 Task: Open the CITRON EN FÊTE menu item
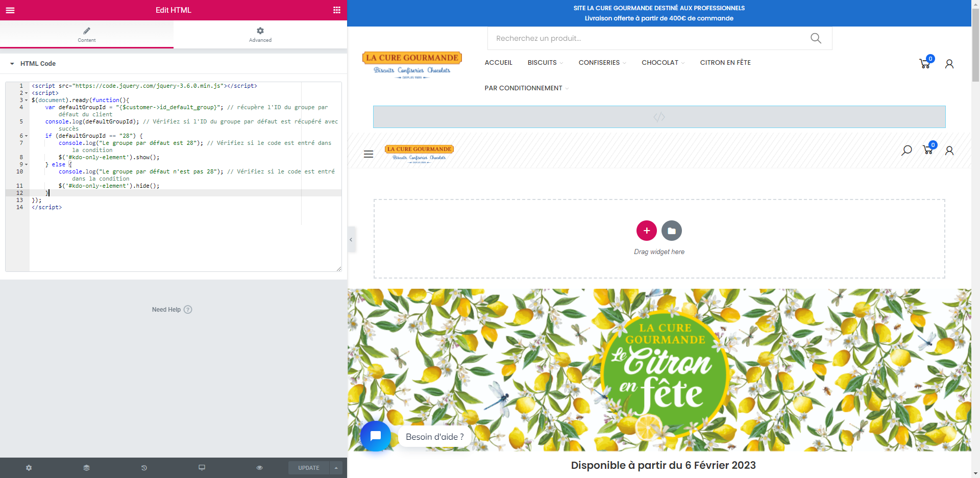pos(725,63)
